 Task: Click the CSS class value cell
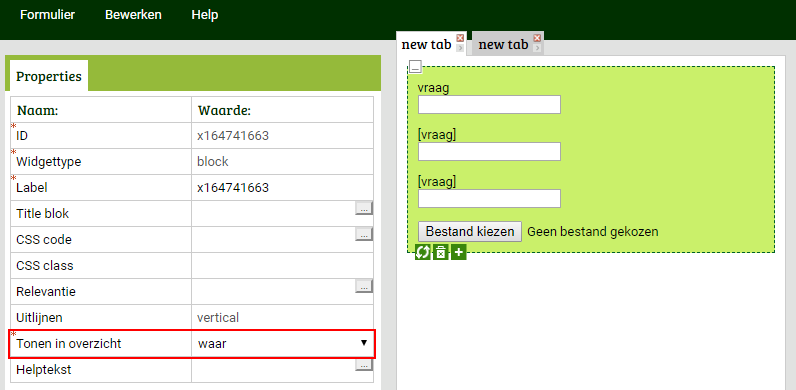(283, 266)
